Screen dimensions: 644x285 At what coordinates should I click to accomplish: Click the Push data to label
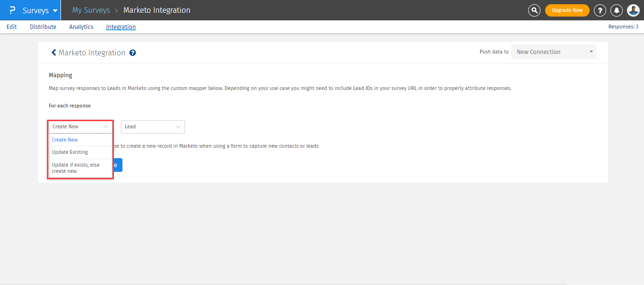(494, 52)
